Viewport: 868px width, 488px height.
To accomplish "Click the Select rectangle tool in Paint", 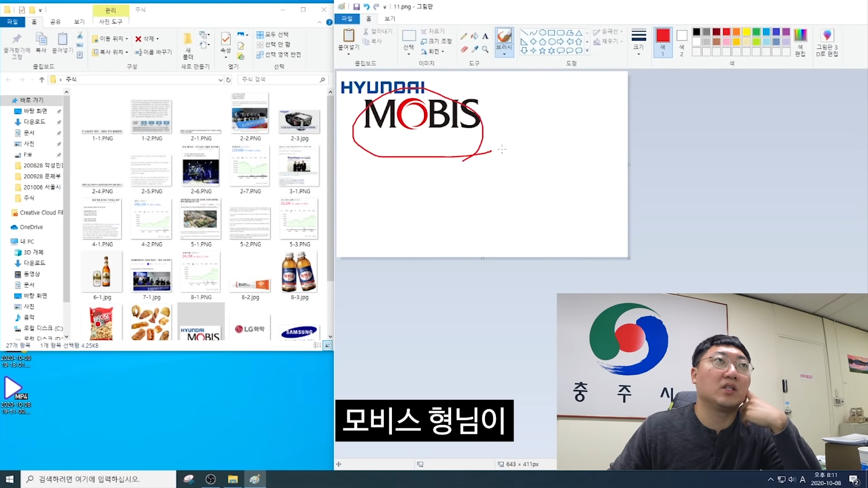I will pos(409,36).
